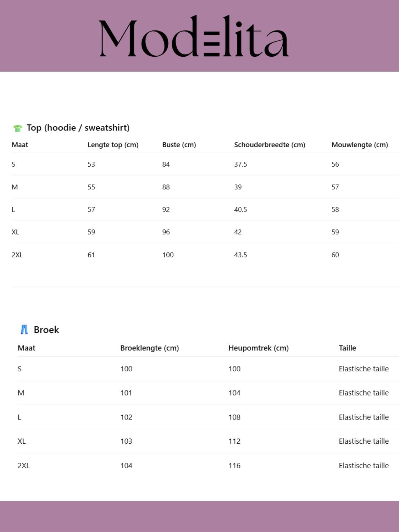Select the Schouderbreedte (cm) column header
This screenshot has width=399, height=532.
tap(270, 145)
